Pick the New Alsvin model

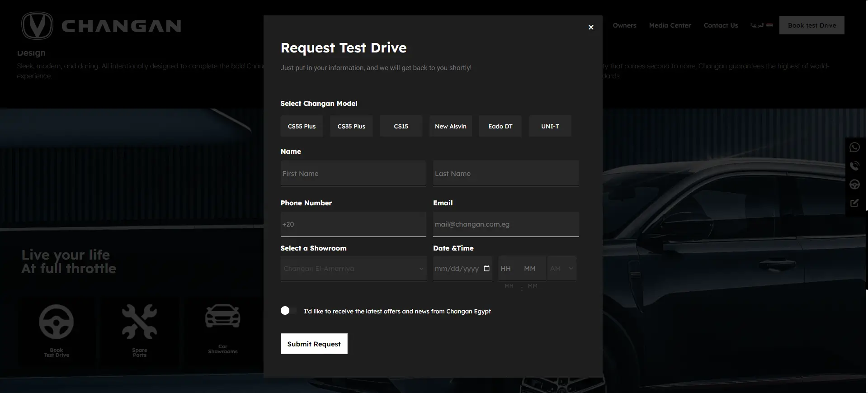(x=451, y=126)
